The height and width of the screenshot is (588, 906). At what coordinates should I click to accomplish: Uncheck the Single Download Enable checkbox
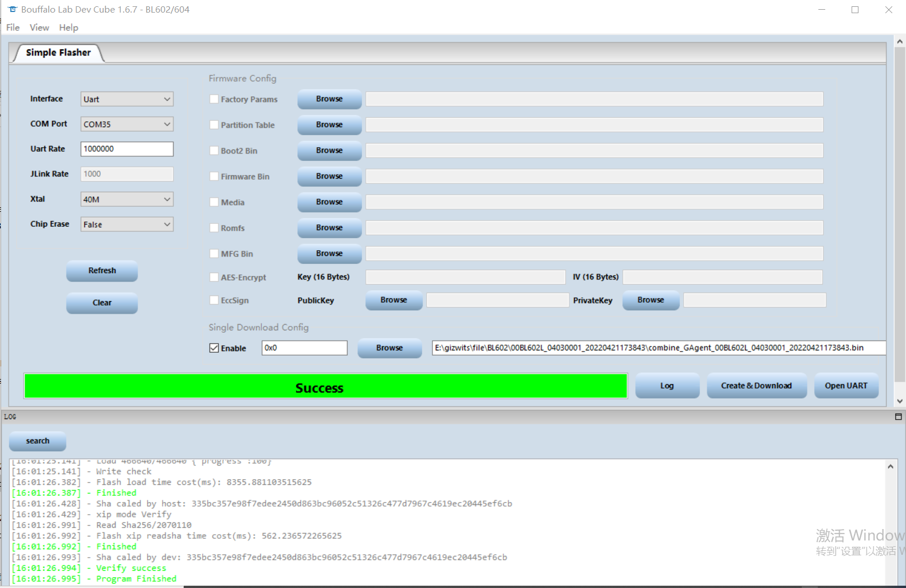point(214,348)
